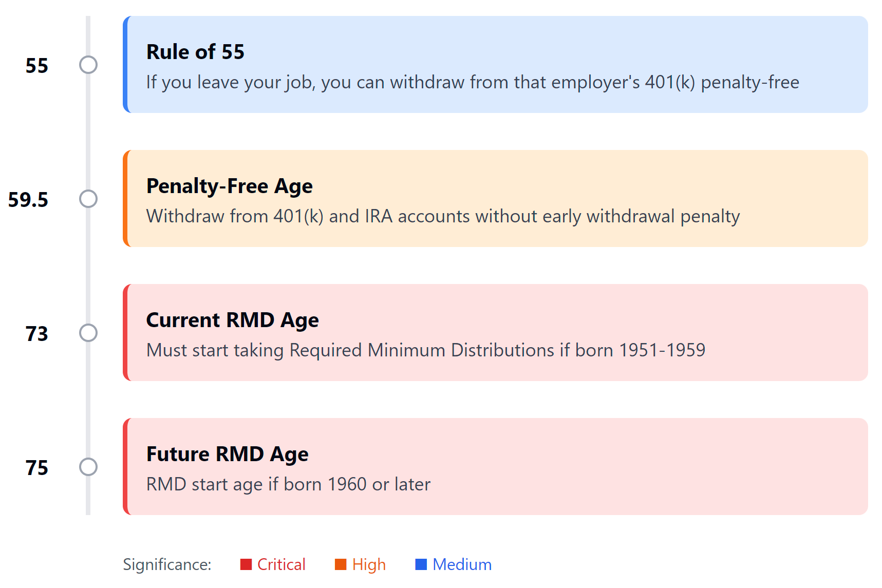
Task: Click the blue Medium legend square
Action: [x=421, y=564]
